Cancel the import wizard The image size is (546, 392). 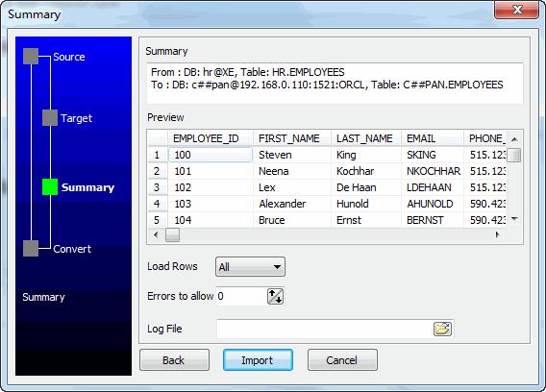click(342, 360)
